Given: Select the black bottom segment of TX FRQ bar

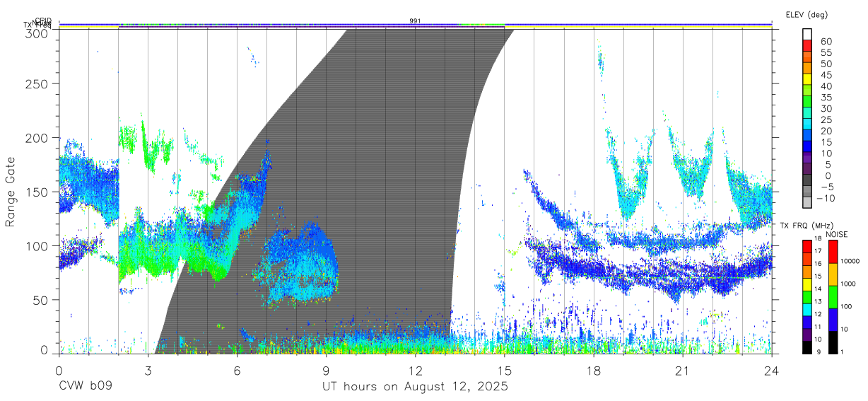Looking at the screenshot, I should tap(807, 347).
